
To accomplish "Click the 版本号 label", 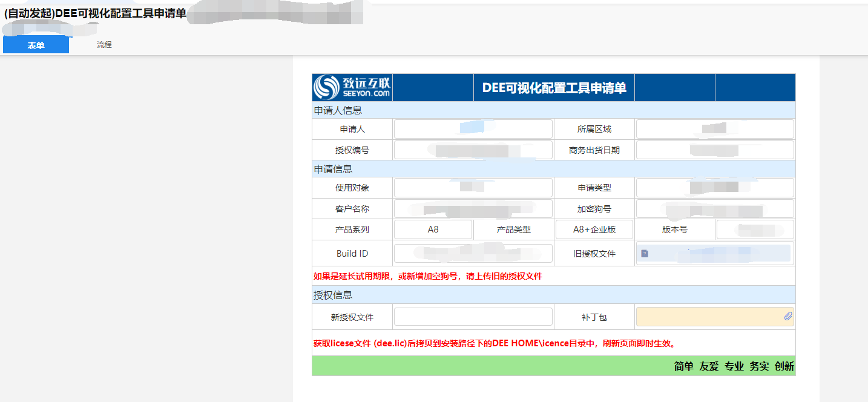I will point(675,229).
